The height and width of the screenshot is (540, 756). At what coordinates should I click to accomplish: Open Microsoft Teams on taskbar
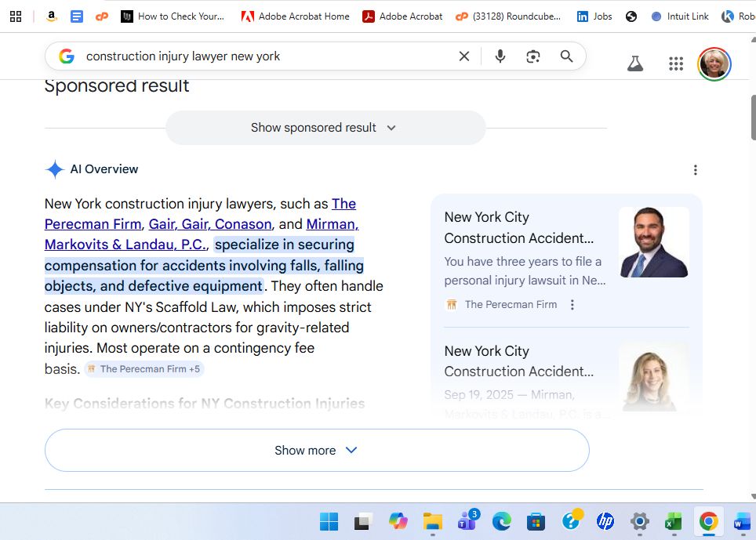pyautogui.click(x=467, y=521)
